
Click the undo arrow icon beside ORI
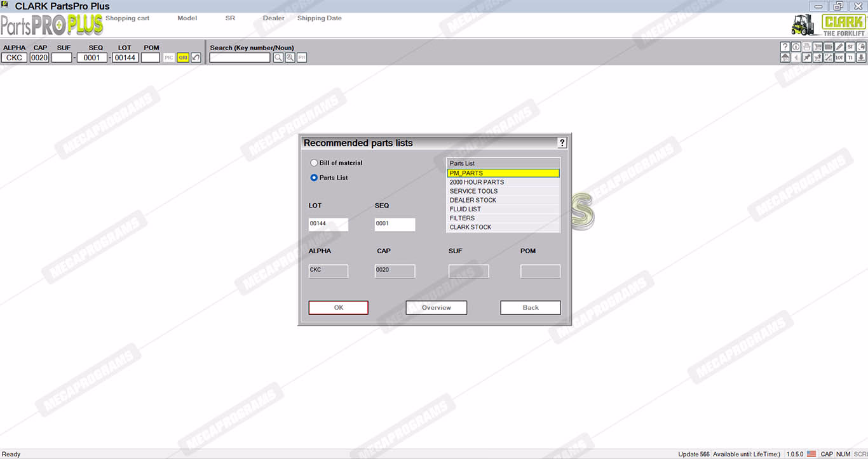coord(196,58)
